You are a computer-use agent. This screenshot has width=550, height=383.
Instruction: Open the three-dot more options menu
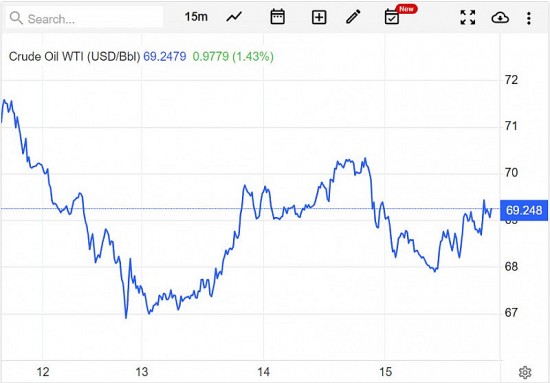[x=529, y=18]
